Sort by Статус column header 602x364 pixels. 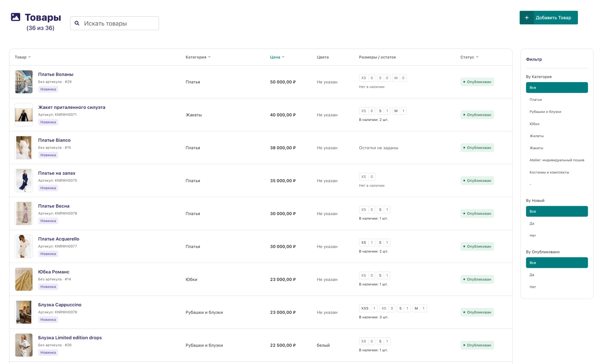point(469,57)
